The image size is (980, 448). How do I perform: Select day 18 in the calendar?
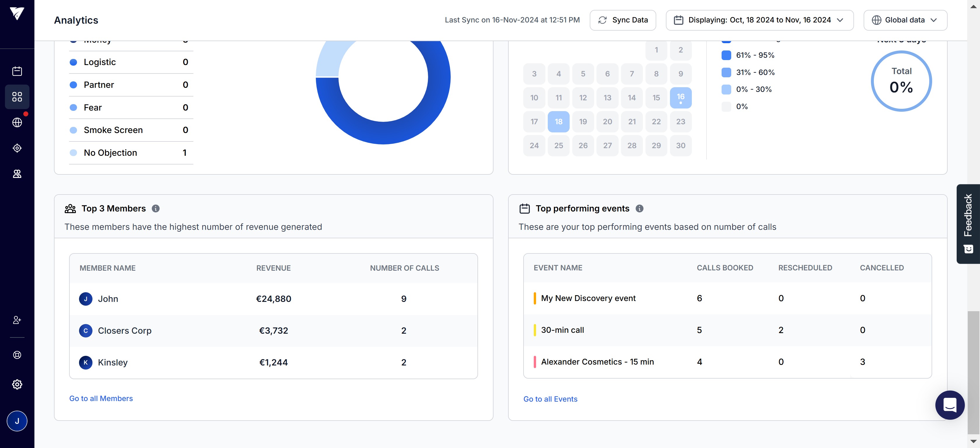[558, 122]
